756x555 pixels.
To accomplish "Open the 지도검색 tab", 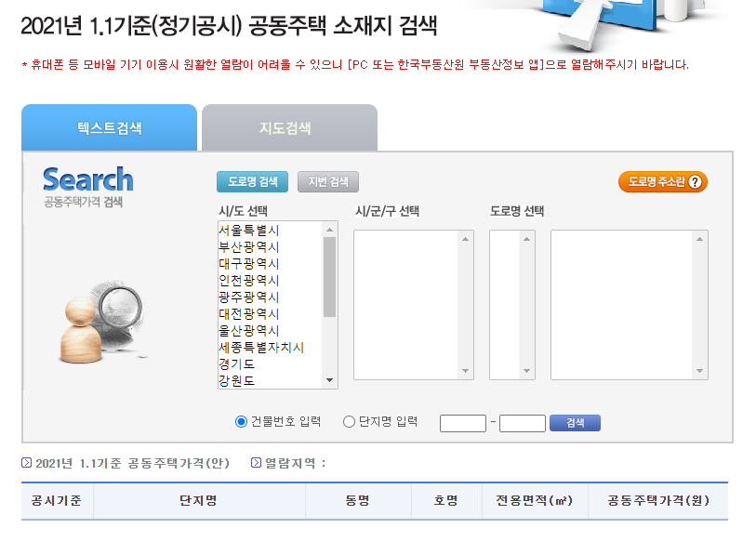I will pos(290,127).
